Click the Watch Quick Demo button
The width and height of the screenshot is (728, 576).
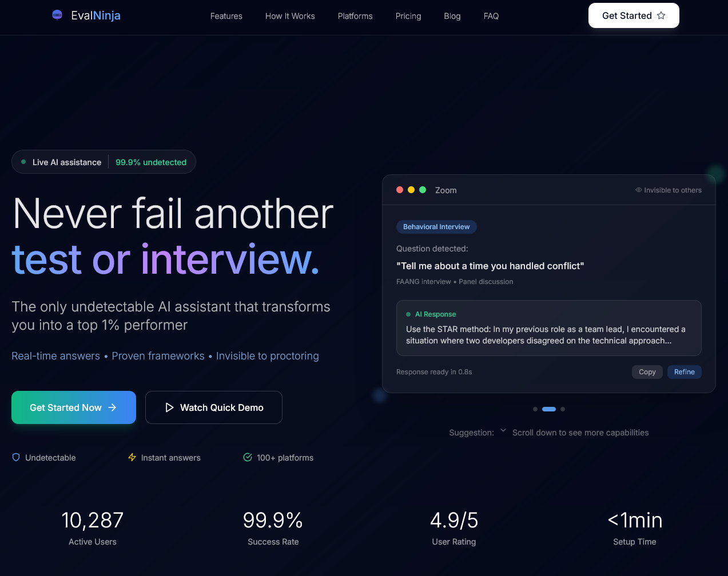tap(214, 407)
